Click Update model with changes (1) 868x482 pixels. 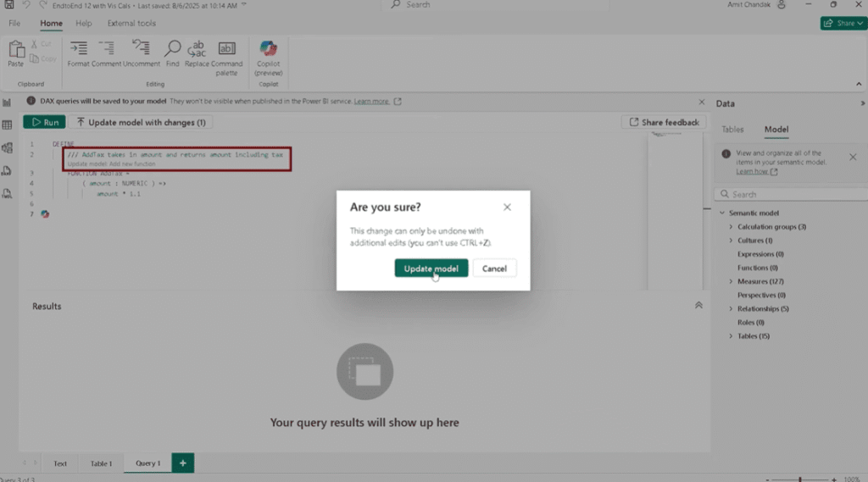(x=141, y=122)
